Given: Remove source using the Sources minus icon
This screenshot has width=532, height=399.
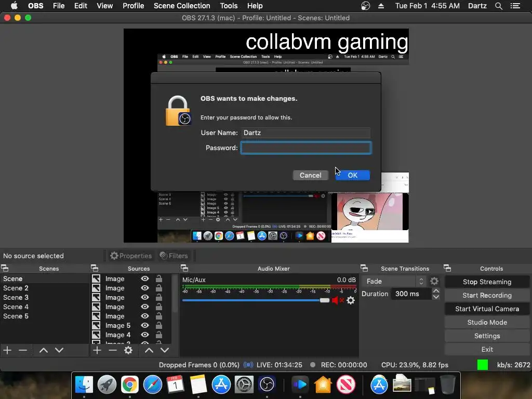Looking at the screenshot, I should pyautogui.click(x=113, y=350).
